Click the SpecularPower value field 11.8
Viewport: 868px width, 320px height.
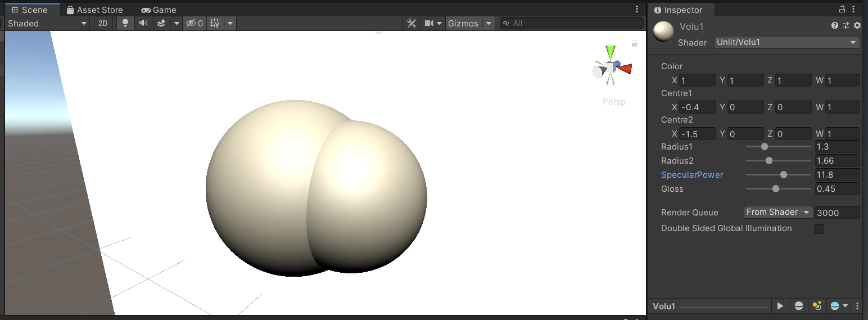click(x=837, y=175)
